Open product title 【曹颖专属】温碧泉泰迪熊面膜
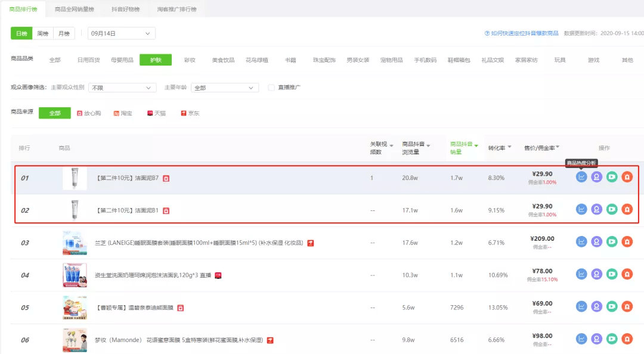The width and height of the screenshot is (644, 354). pos(135,308)
